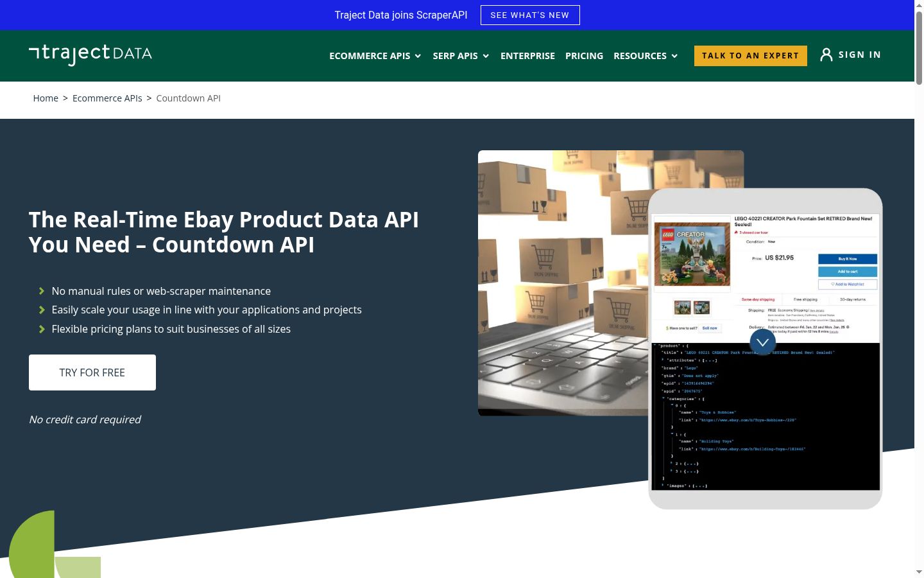
Task: Click the scrollbar up arrow
Action: click(x=919, y=5)
